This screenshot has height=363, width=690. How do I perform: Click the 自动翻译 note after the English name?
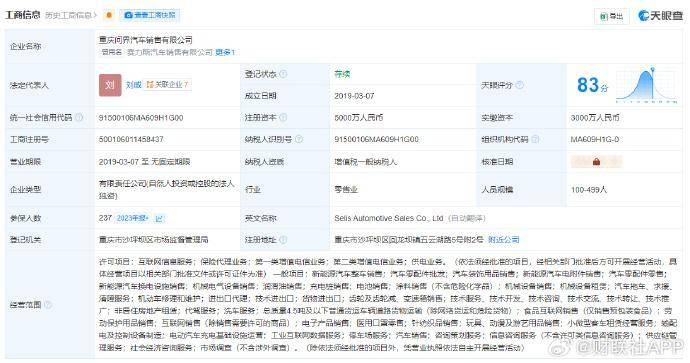pyautogui.click(x=467, y=218)
